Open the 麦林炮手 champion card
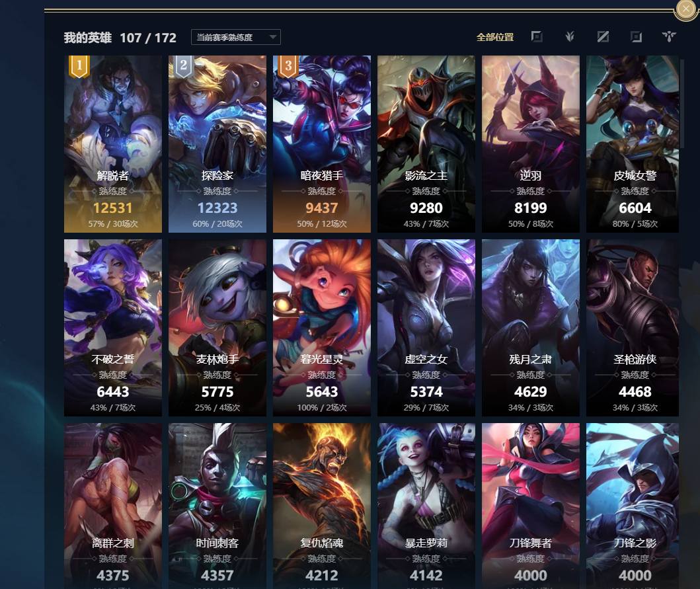This screenshot has width=700, height=589. pos(217,328)
